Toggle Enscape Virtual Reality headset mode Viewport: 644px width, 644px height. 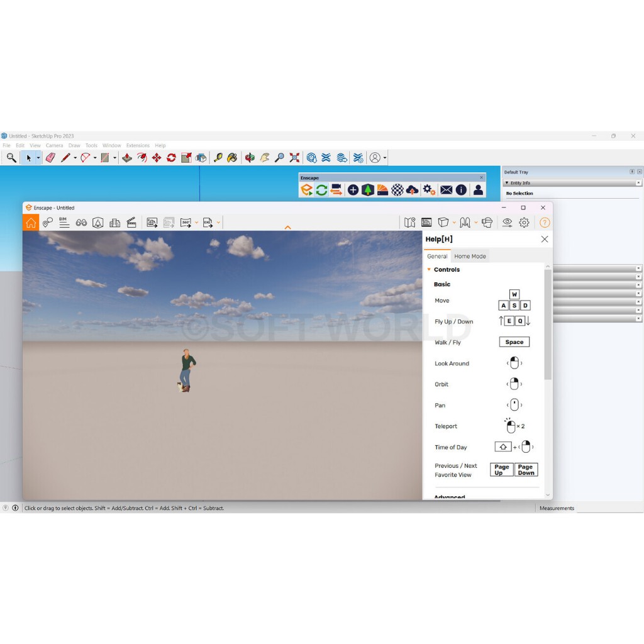tap(487, 223)
